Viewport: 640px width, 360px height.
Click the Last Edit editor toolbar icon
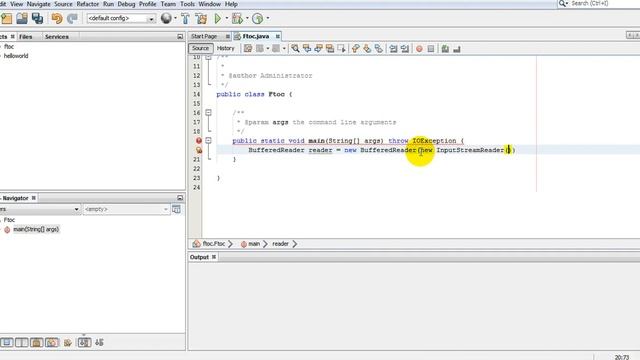(x=248, y=49)
